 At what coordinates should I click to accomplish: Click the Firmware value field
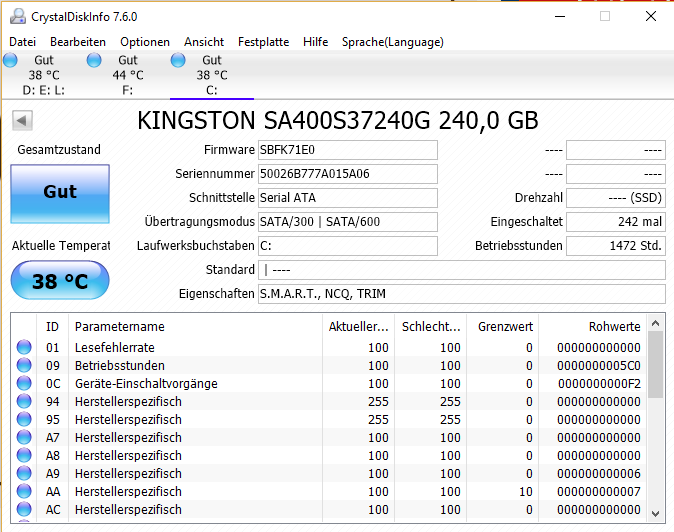click(347, 150)
